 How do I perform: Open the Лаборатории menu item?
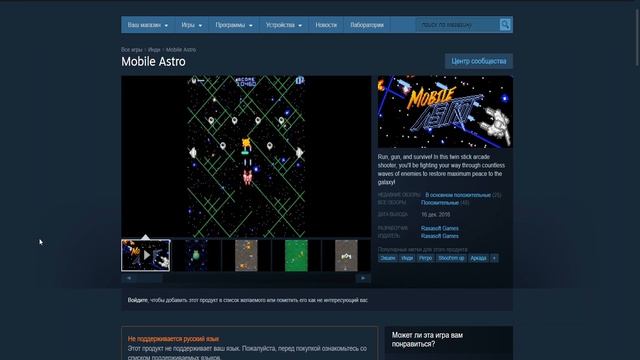[x=367, y=25]
